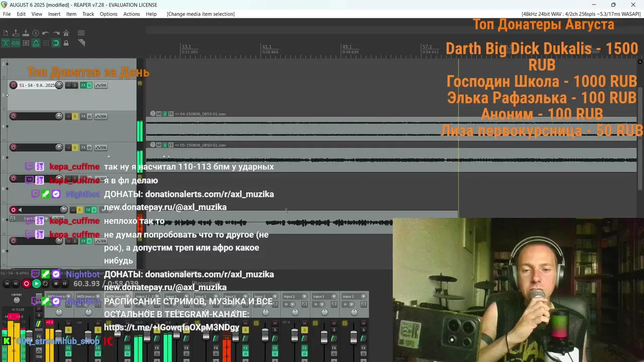Toggle the lock padlock toolbar icon

click(x=66, y=43)
